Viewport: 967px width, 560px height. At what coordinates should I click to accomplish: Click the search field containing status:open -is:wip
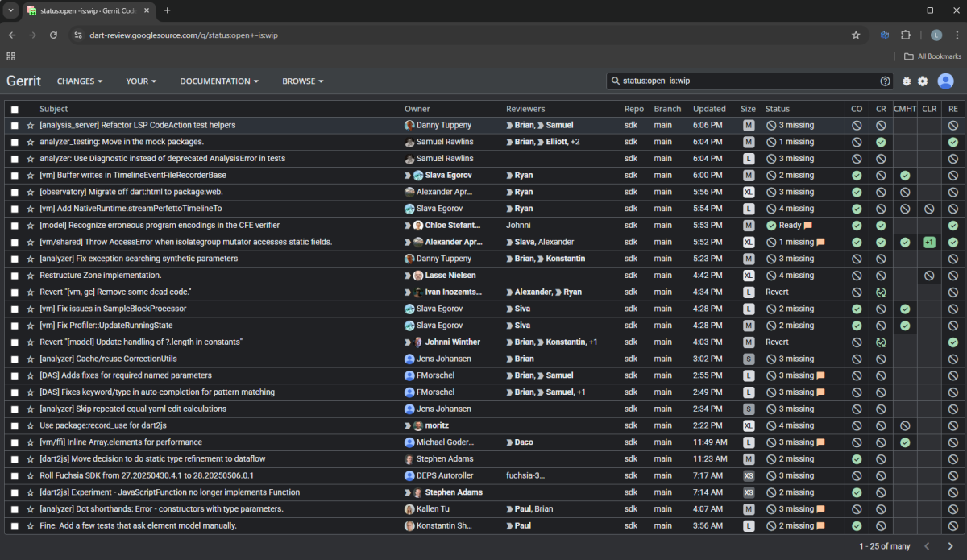(741, 81)
